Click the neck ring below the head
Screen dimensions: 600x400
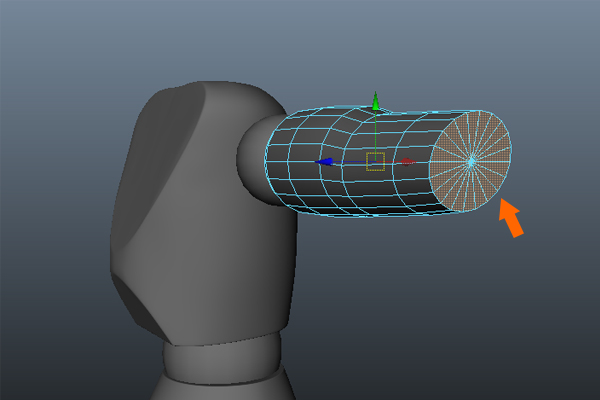(224, 358)
